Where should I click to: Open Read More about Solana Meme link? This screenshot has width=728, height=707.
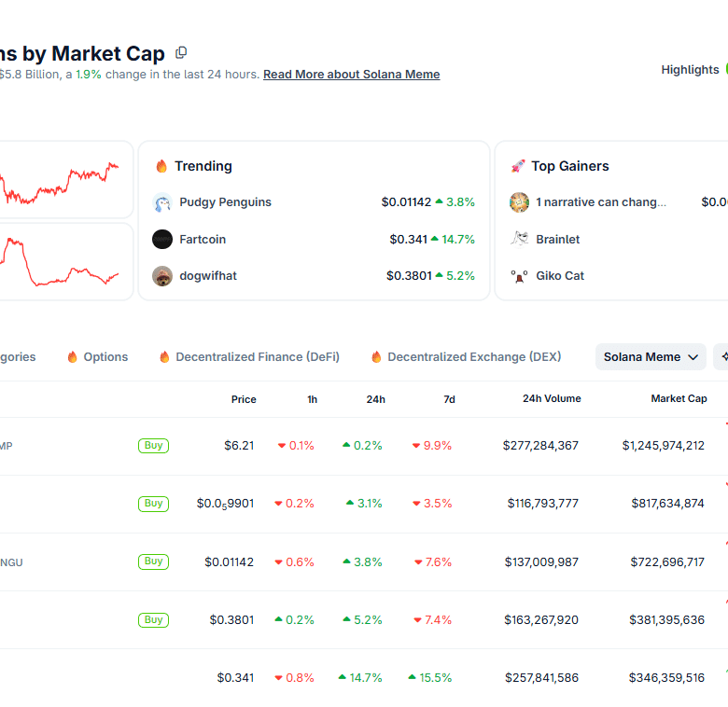click(351, 75)
